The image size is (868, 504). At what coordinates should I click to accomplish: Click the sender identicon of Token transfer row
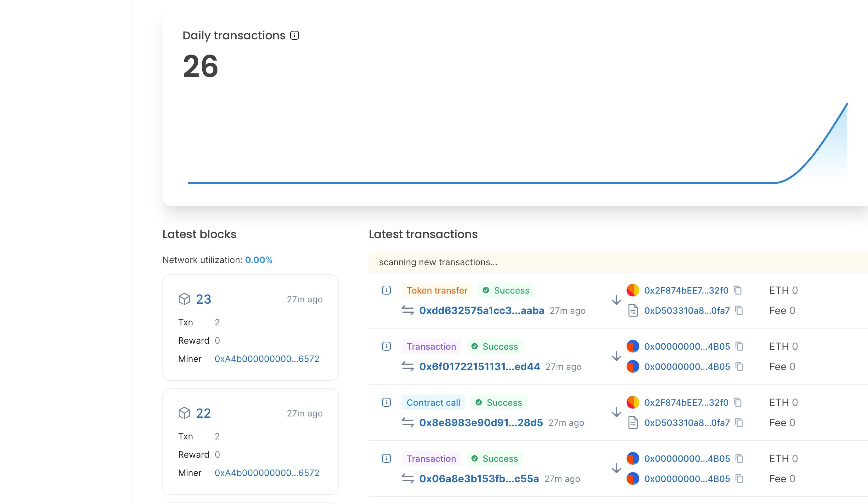point(633,290)
